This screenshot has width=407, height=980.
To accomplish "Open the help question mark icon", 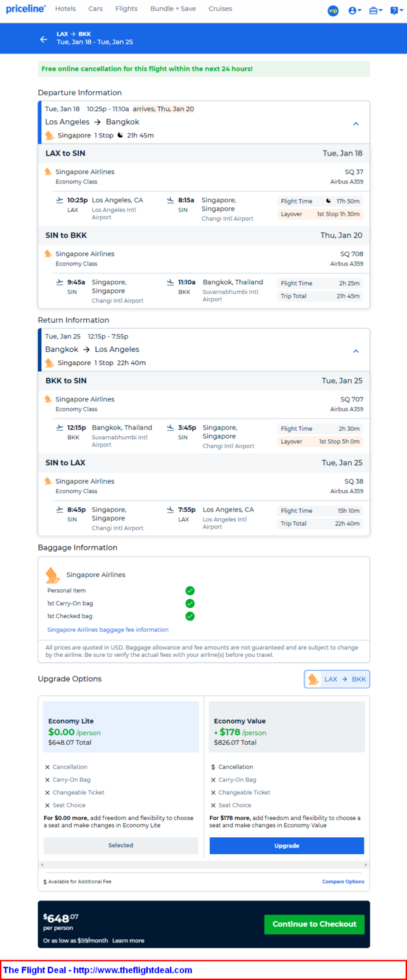I will (395, 10).
